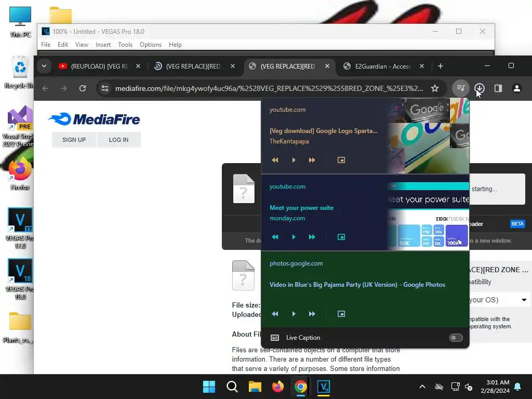Viewport: 532px width, 399px height.
Task: Skip forward the Meet your power suite media
Action: pyautogui.click(x=312, y=237)
